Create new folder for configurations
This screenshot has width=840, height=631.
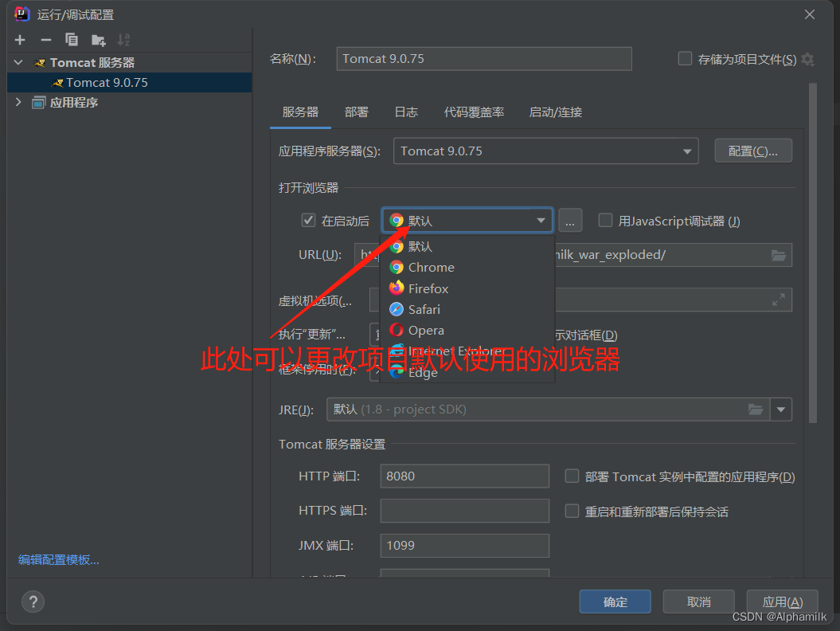99,40
